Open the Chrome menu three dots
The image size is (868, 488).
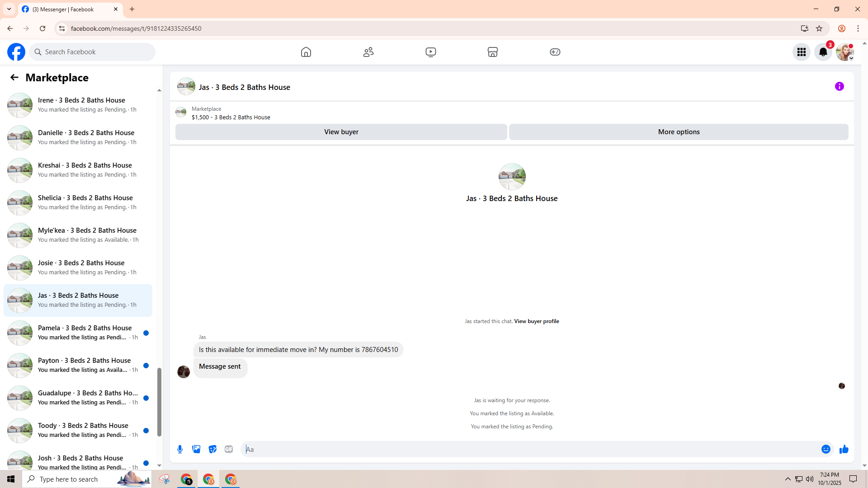[858, 28]
